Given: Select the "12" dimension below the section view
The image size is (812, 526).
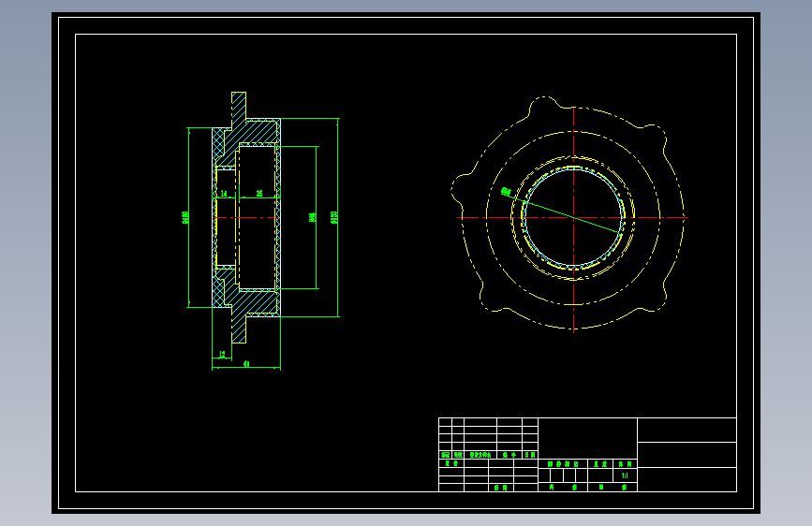Looking at the screenshot, I should [x=222, y=354].
